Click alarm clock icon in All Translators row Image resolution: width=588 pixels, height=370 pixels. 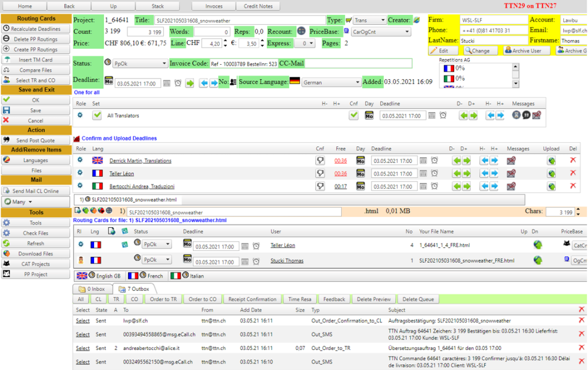[x=443, y=115]
